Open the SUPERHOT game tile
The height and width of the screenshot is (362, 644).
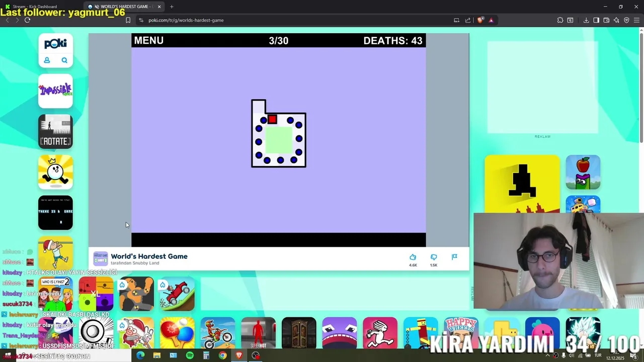point(258,333)
